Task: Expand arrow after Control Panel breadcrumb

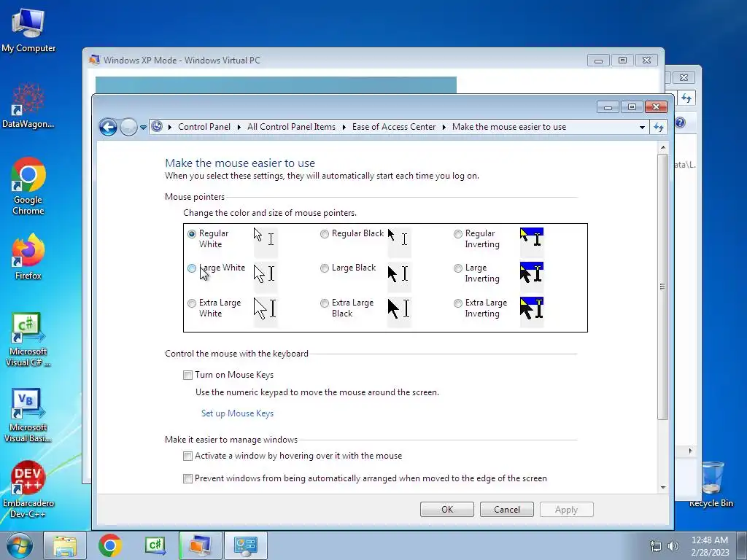Action: (239, 127)
